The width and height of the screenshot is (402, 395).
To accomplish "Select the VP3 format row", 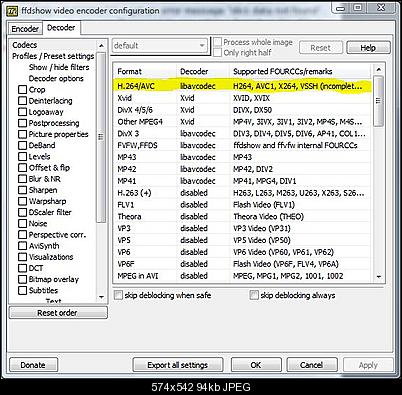I will point(242,228).
